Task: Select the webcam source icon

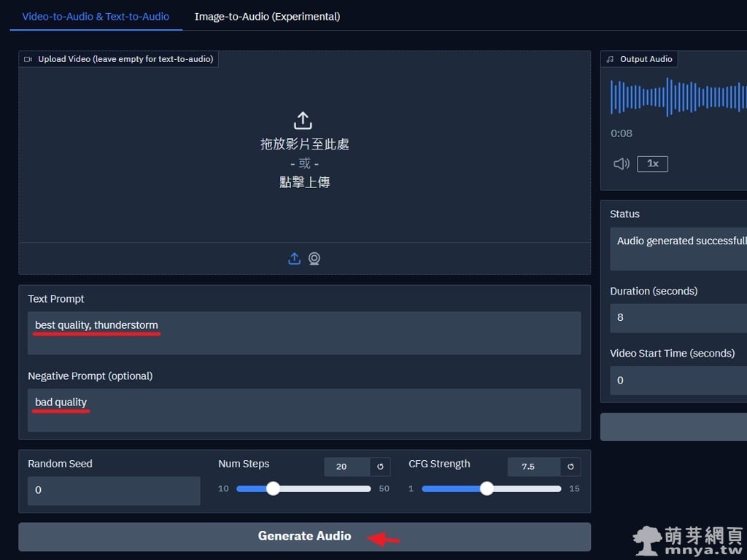Action: click(314, 259)
